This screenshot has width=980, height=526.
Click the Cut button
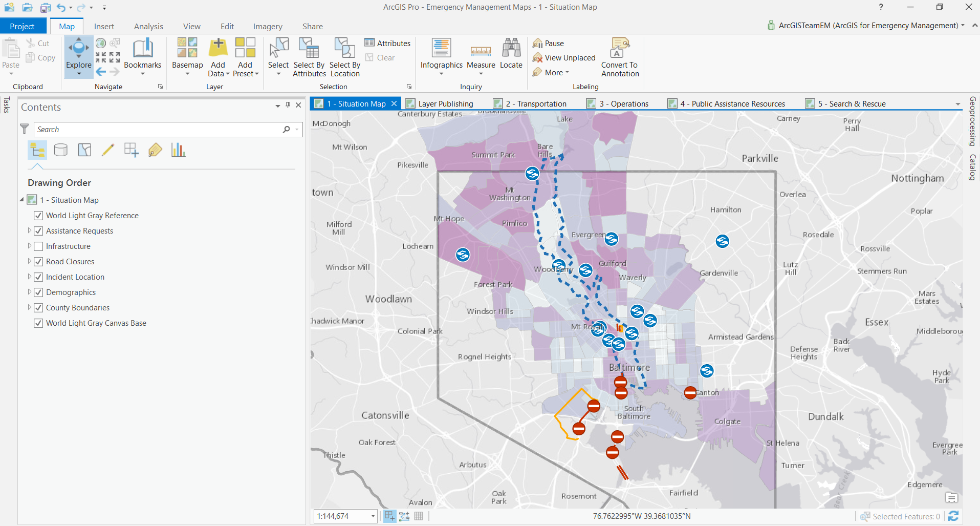click(38, 44)
